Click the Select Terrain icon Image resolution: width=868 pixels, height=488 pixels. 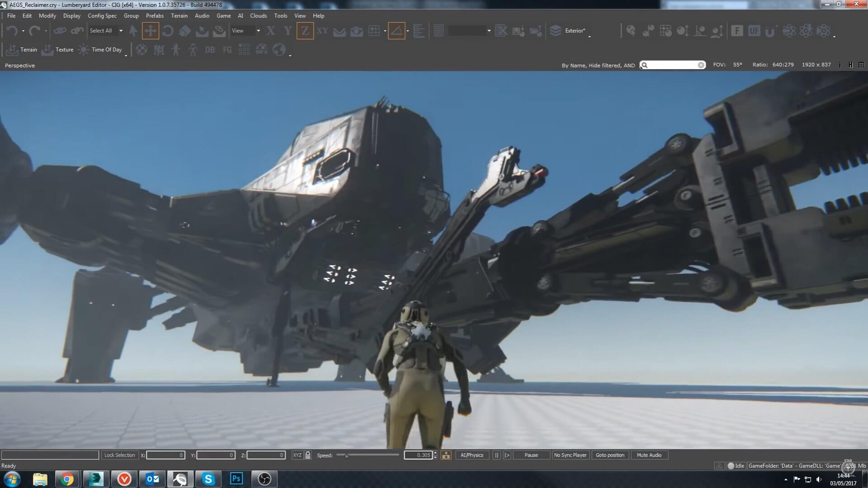202,31
